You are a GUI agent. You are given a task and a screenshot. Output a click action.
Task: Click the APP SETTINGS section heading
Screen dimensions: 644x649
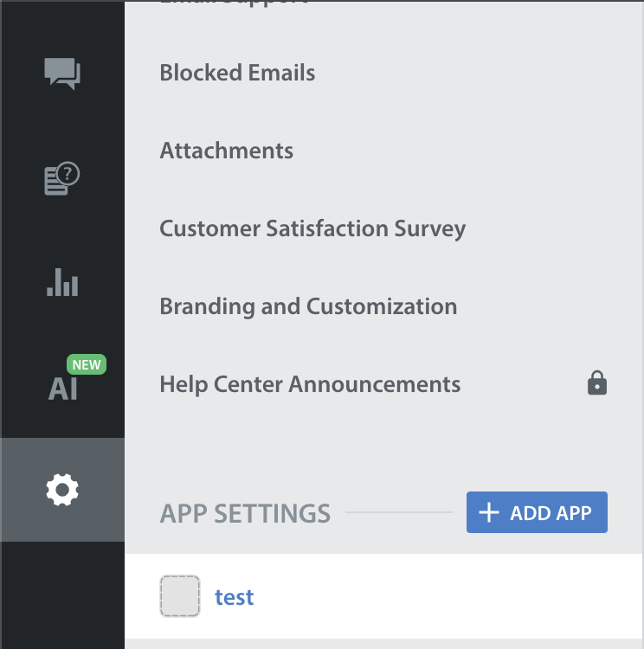[245, 513]
